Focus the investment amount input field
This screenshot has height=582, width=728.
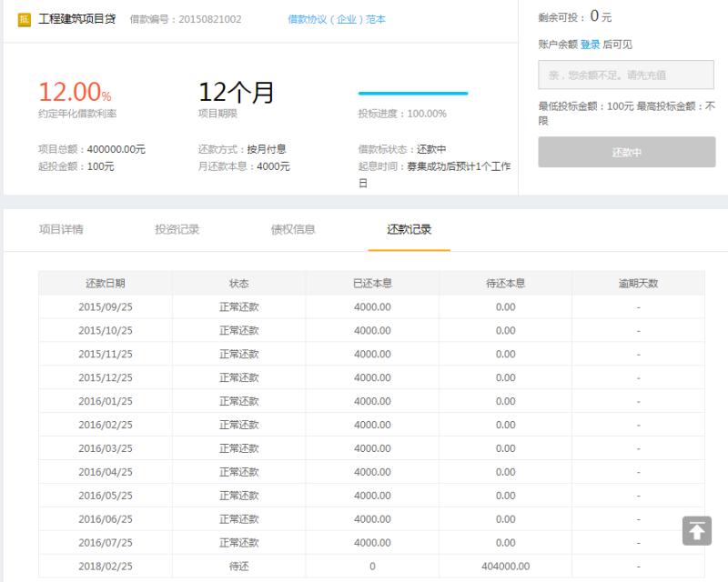[x=626, y=75]
